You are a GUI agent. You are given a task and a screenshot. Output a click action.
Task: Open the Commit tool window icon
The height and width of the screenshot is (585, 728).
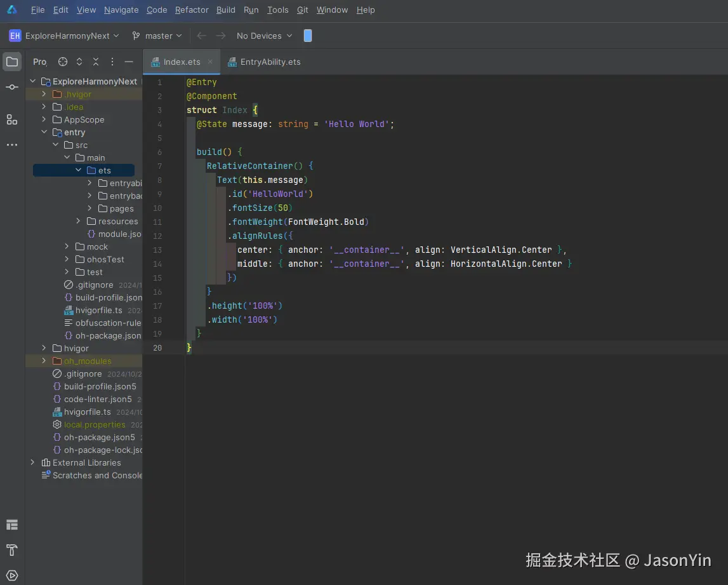point(12,87)
